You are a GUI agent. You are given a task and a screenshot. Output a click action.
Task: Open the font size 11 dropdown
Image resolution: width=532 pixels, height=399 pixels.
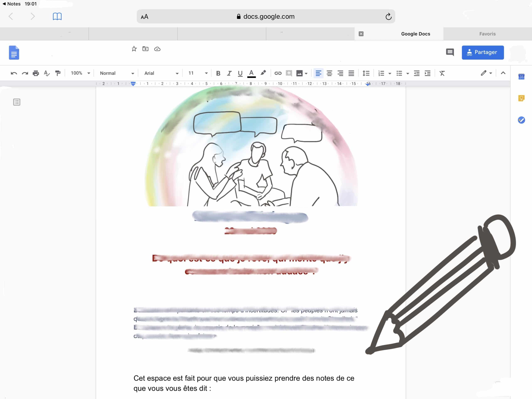click(198, 73)
